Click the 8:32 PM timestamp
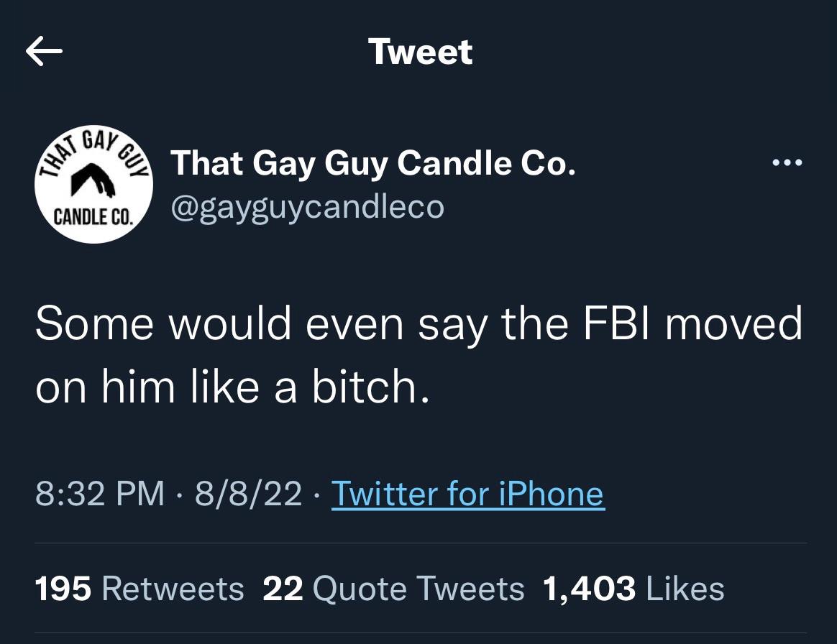This screenshot has height=644, width=837. [99, 494]
